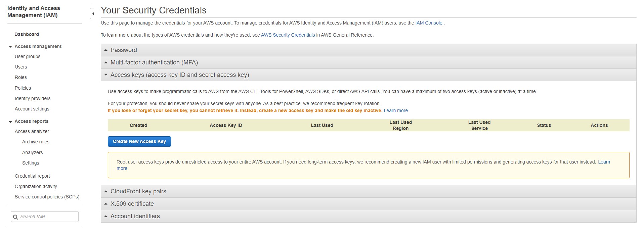Click Learn more link in root user warning
The height and width of the screenshot is (231, 644).
pos(604,162)
